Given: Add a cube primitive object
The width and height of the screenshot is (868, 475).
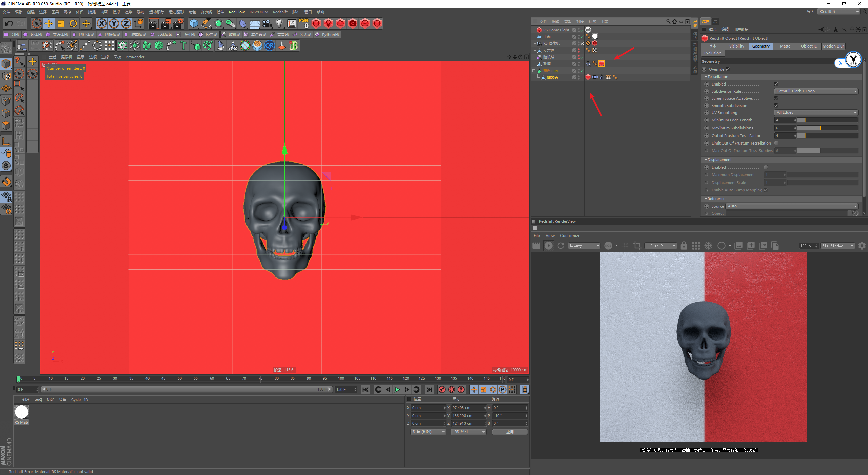Looking at the screenshot, I should [x=194, y=23].
